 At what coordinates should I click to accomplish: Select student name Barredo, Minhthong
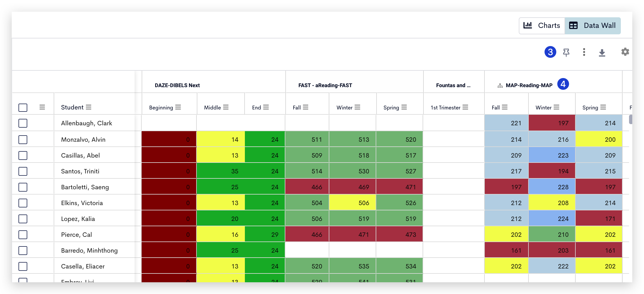click(x=89, y=251)
